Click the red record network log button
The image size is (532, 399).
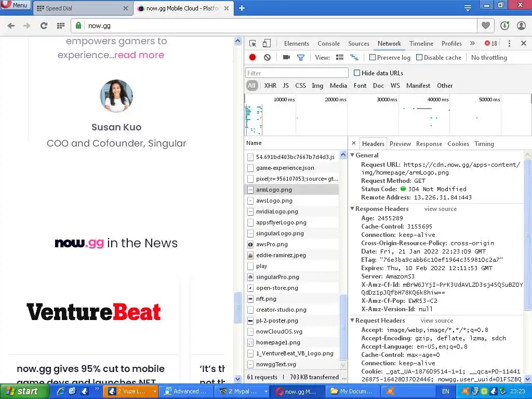coord(252,57)
